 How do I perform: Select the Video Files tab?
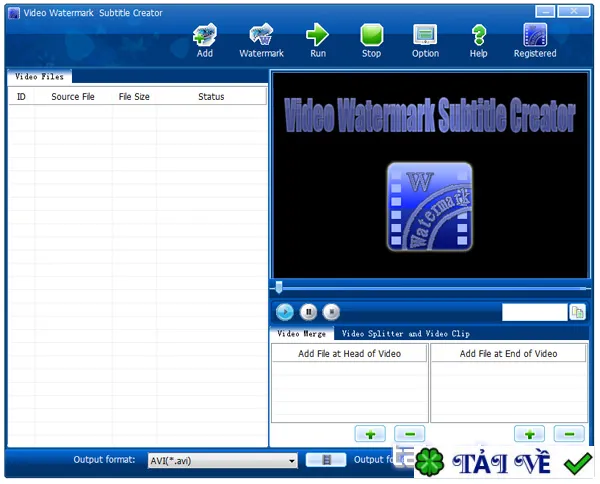[x=39, y=77]
